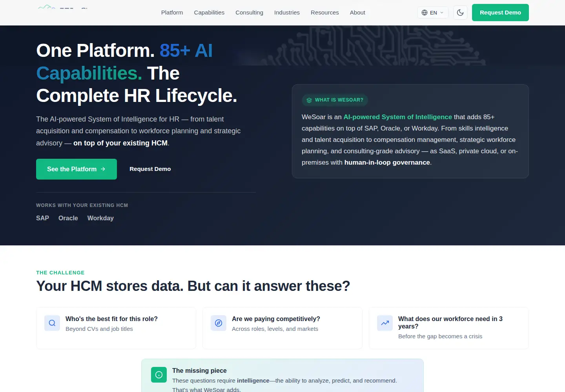Click the green Request Demo header button
Viewport: 565px width, 392px height.
coord(500,13)
